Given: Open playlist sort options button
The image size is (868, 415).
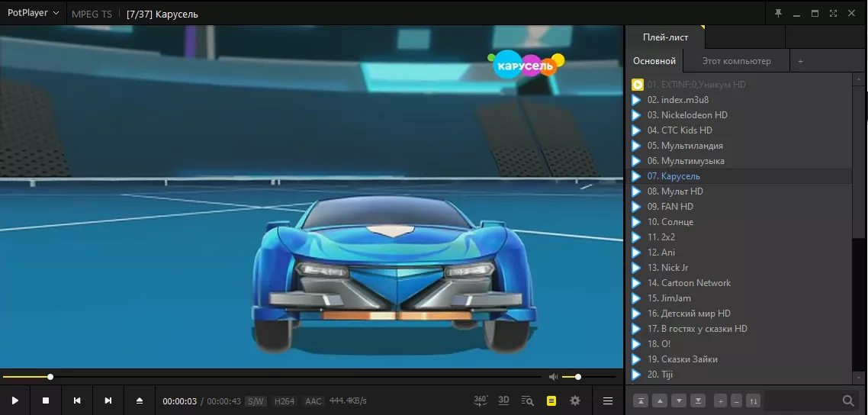Looking at the screenshot, I should tap(753, 401).
